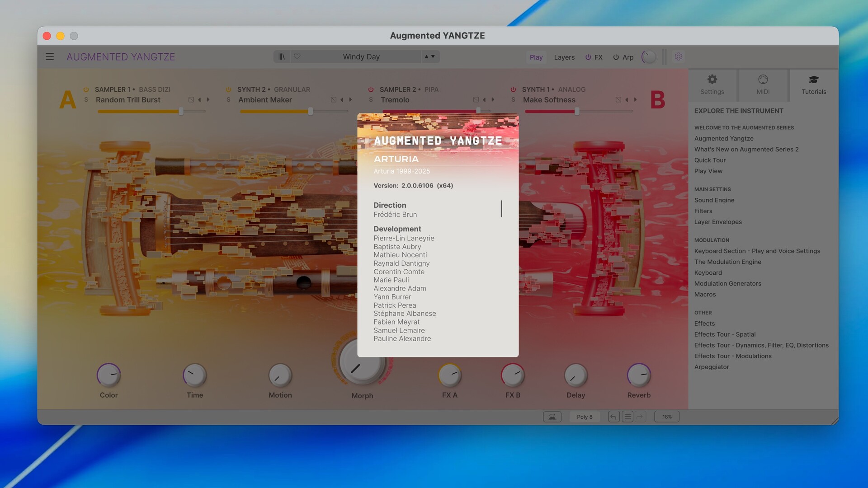Viewport: 868px width, 488px height.
Task: Click the gear icon to close the side panel
Action: (679, 56)
